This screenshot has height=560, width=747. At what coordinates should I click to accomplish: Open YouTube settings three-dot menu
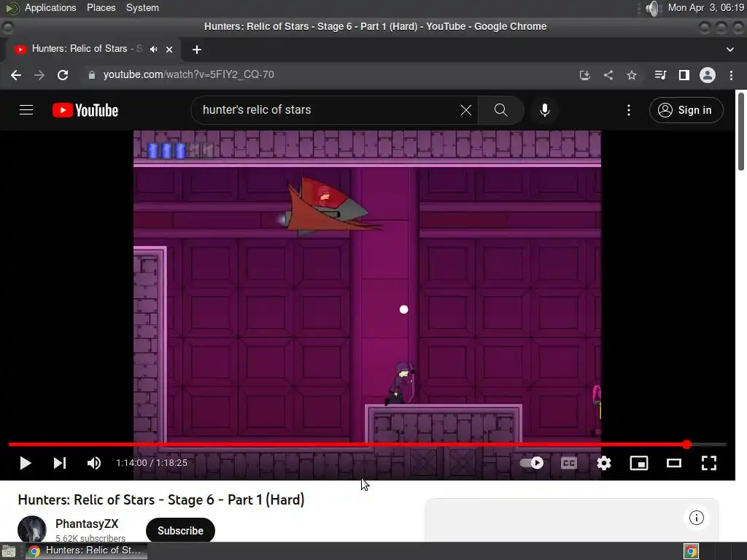pyautogui.click(x=629, y=110)
